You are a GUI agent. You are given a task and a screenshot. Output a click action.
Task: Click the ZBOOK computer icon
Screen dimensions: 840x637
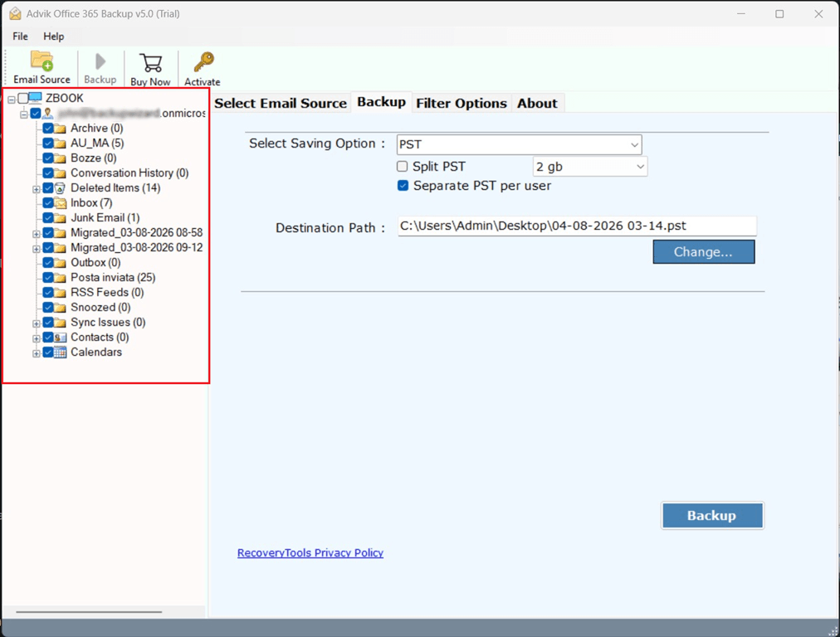(36, 97)
